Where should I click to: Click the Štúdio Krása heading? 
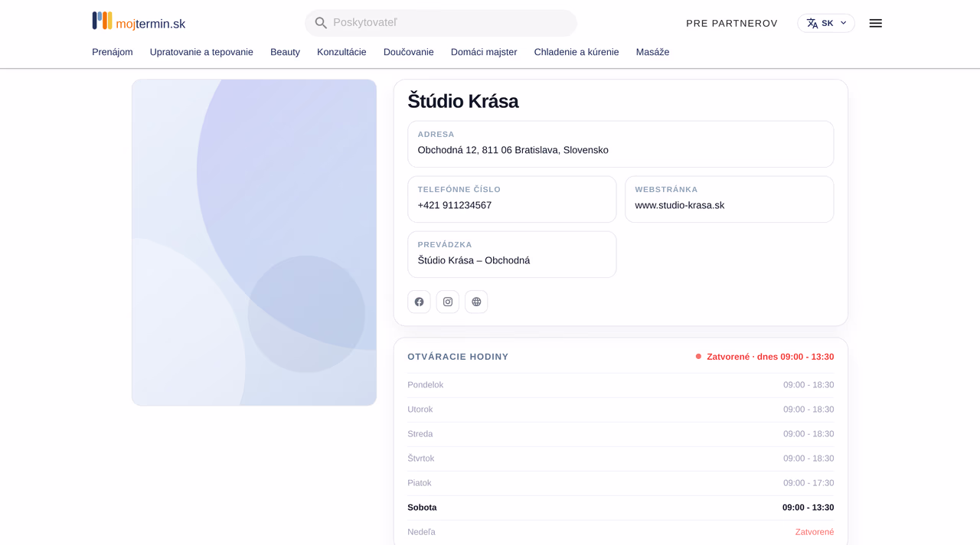(463, 101)
